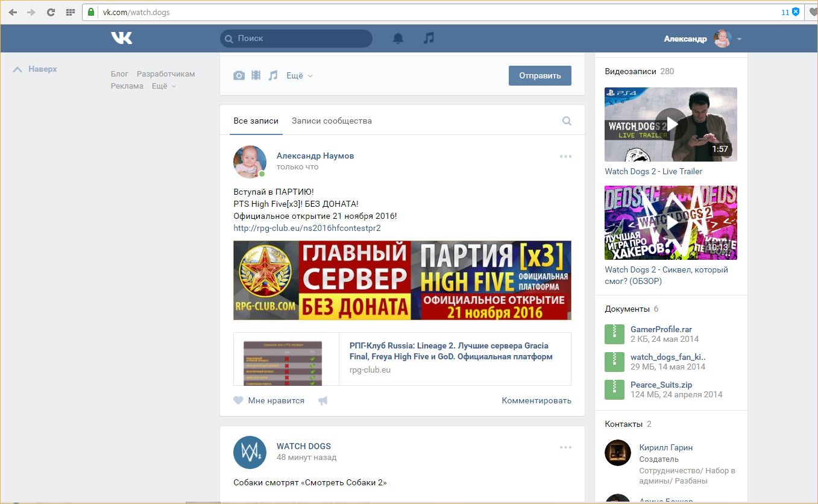Search wall posts with the magnifier icon

click(x=567, y=121)
